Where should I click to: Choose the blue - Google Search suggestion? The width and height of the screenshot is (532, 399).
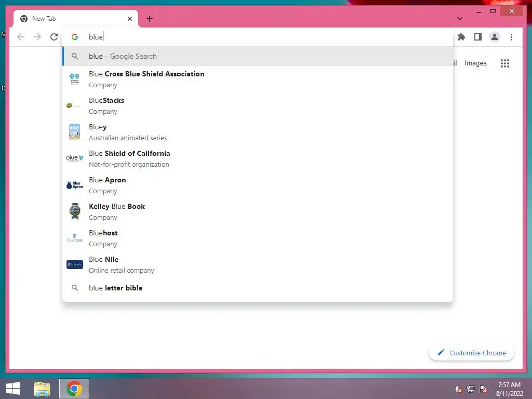pyautogui.click(x=258, y=56)
